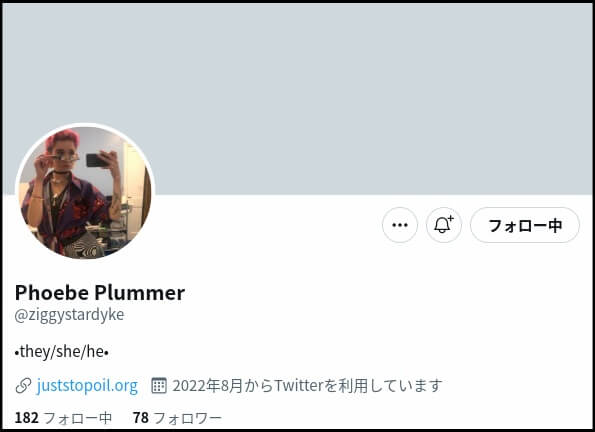Click the gray header banner image
The height and width of the screenshot is (432, 595).
298,99
